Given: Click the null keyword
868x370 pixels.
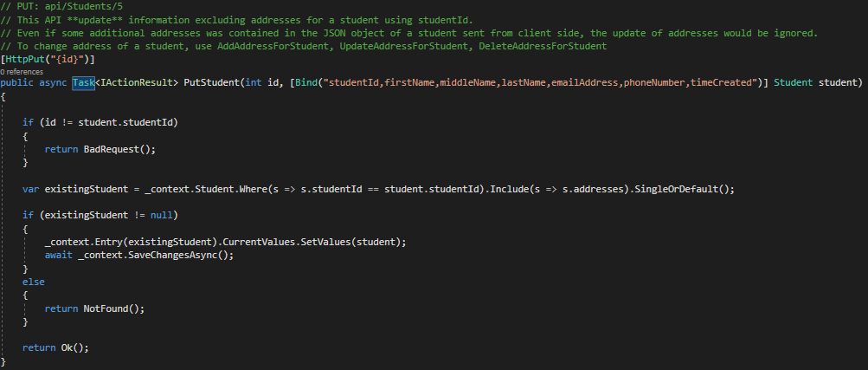Looking at the screenshot, I should pos(162,215).
